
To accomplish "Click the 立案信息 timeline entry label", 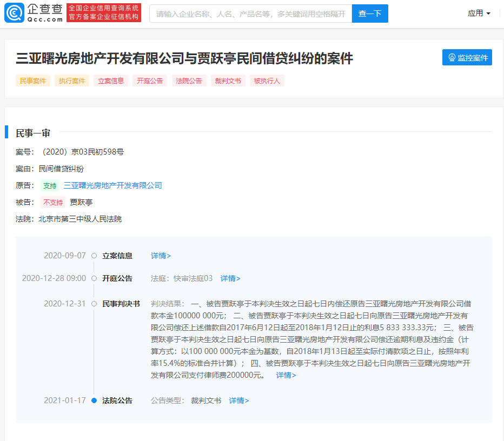I will [117, 256].
